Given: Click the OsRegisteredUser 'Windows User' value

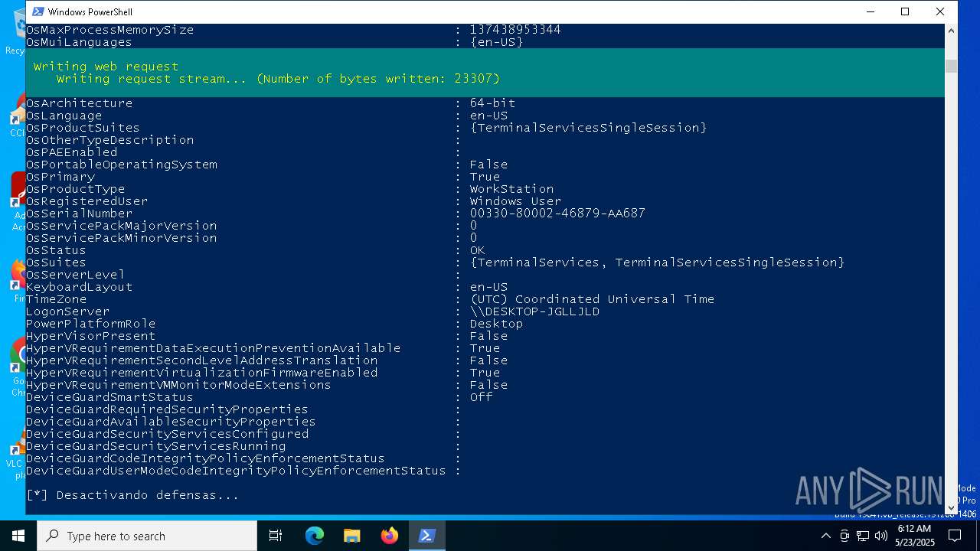Looking at the screenshot, I should click(515, 201).
